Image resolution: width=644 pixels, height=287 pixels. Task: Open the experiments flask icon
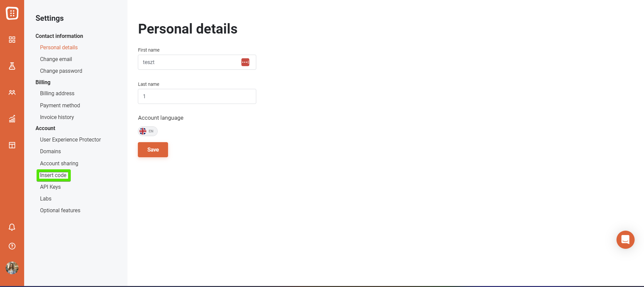[12, 66]
